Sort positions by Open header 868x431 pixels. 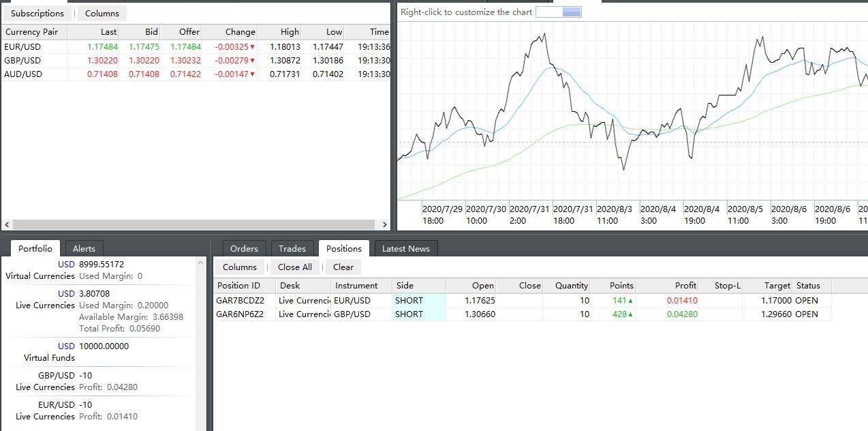[471, 286]
